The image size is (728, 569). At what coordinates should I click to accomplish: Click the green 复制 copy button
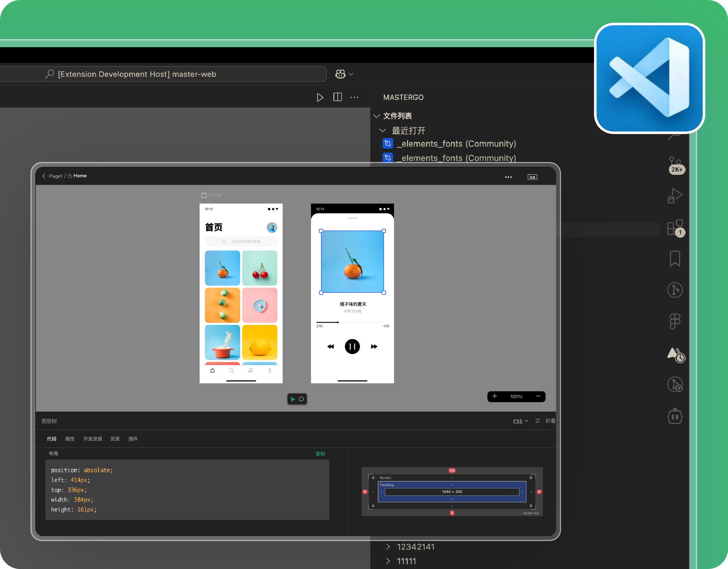(x=320, y=454)
